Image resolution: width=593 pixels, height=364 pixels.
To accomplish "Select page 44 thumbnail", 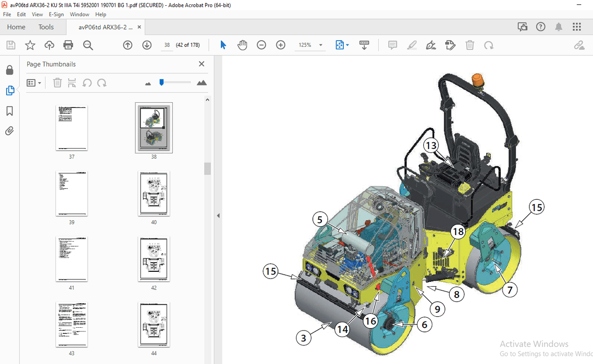I will (154, 325).
